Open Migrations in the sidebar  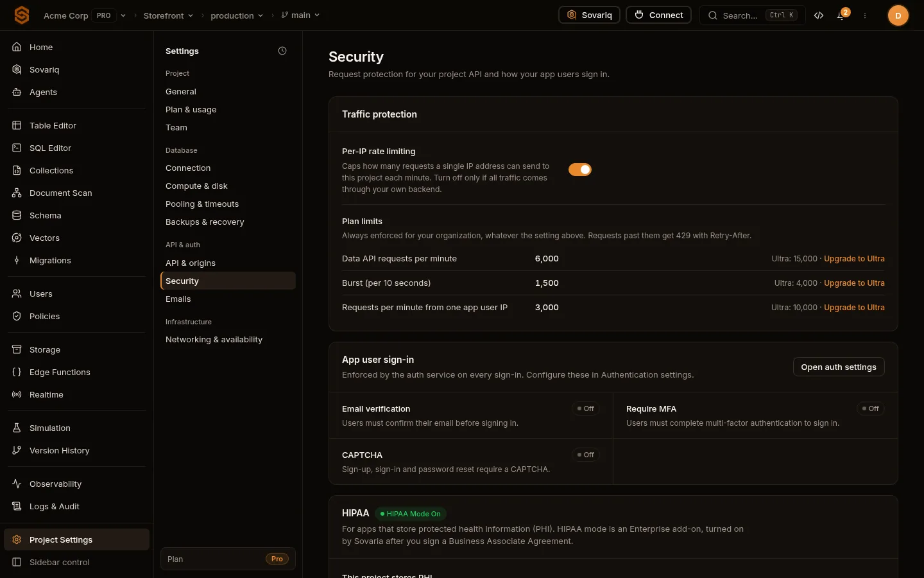pyautogui.click(x=76, y=260)
